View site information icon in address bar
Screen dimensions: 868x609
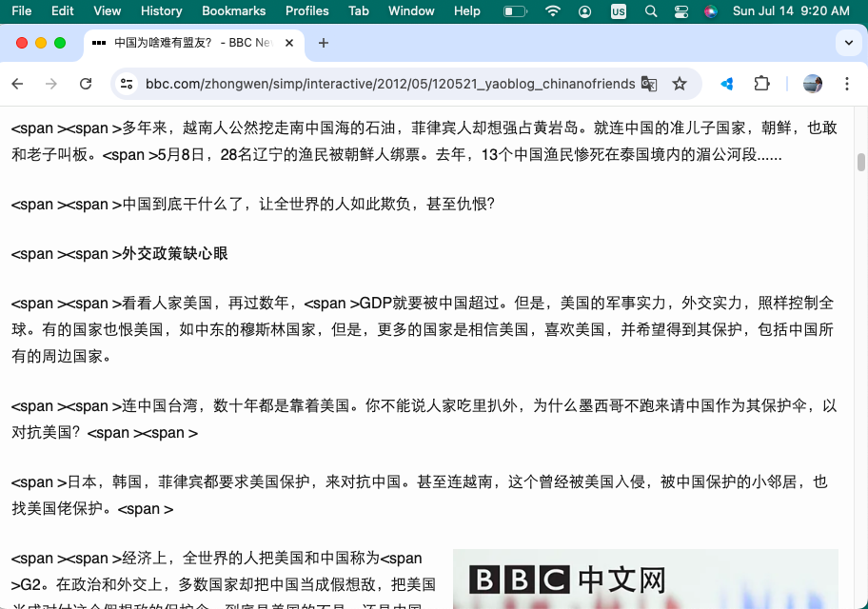(126, 84)
